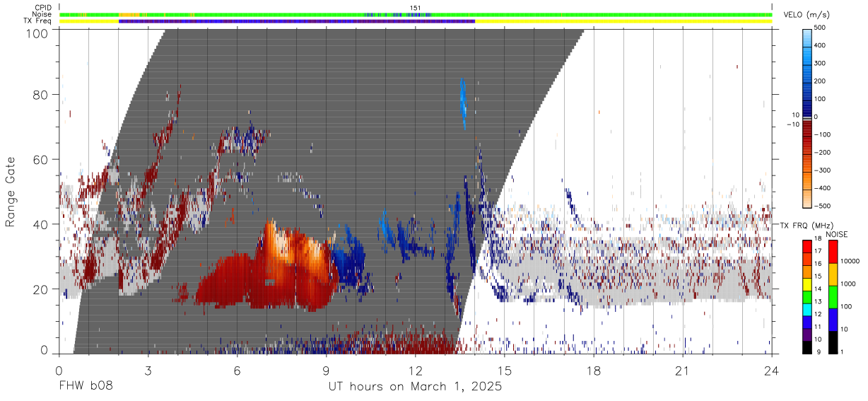Click the −300 tick on velocity scale

pos(823,170)
